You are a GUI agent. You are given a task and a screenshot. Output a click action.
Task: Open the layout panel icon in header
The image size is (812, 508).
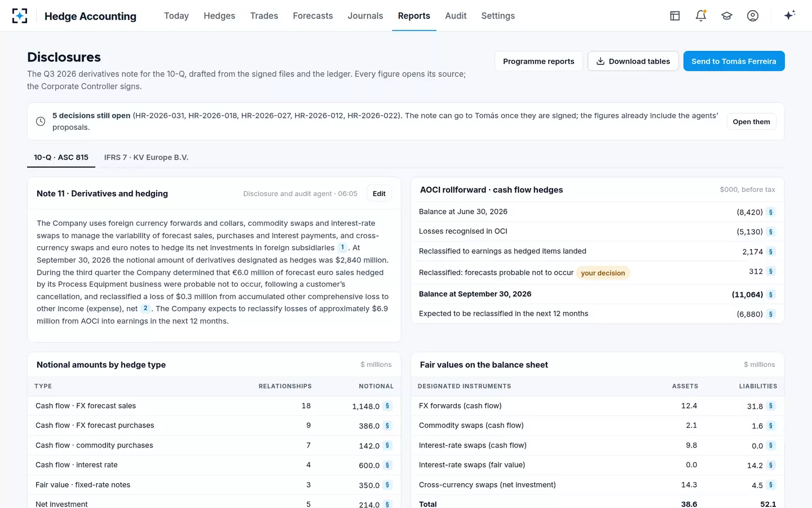tap(675, 16)
